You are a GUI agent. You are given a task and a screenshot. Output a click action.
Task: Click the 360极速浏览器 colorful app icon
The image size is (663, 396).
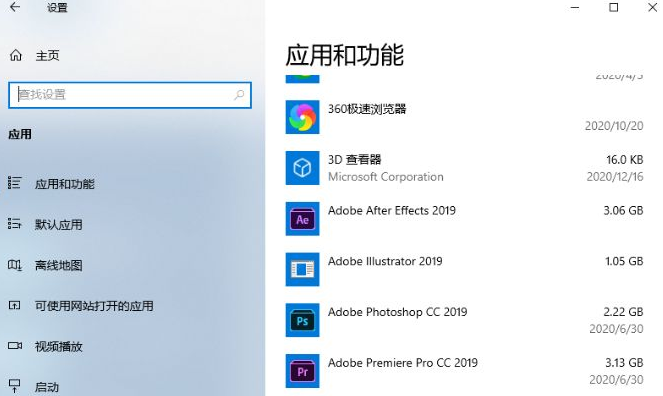click(x=302, y=117)
